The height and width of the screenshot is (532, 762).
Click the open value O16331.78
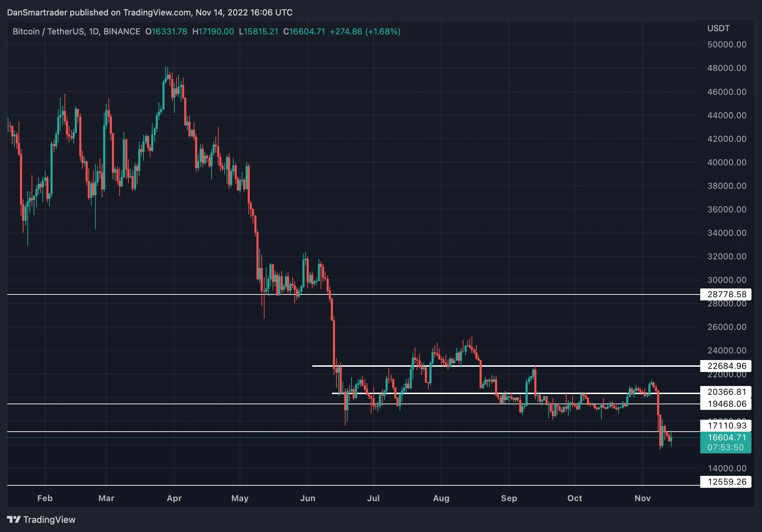pos(166,32)
